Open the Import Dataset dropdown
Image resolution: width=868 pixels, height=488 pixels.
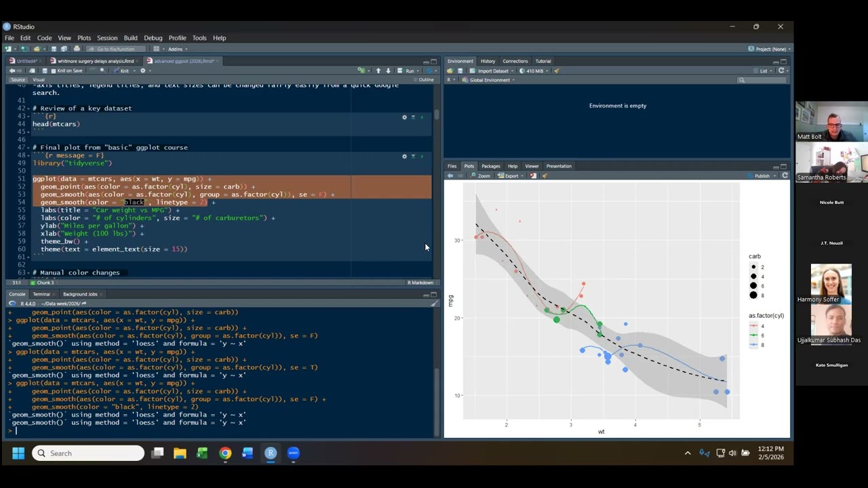tap(492, 70)
